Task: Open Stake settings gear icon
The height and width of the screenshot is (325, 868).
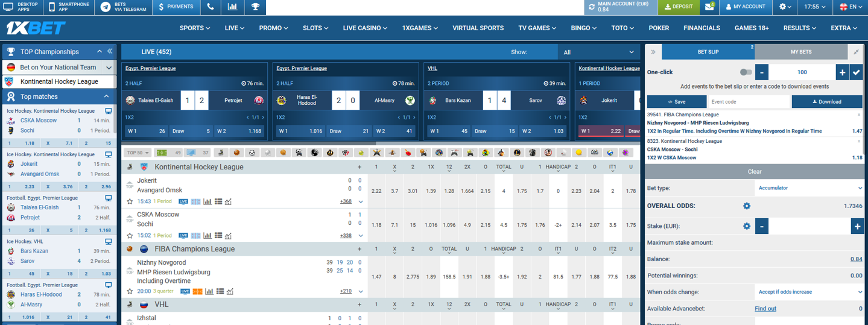Action: coord(747,226)
